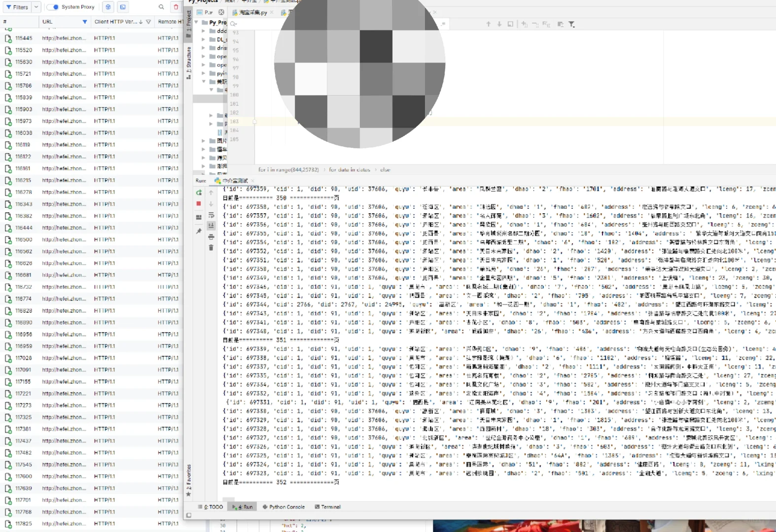The width and height of the screenshot is (776, 532).
Task: Clear captured sessions with red trash icon
Action: click(176, 7)
